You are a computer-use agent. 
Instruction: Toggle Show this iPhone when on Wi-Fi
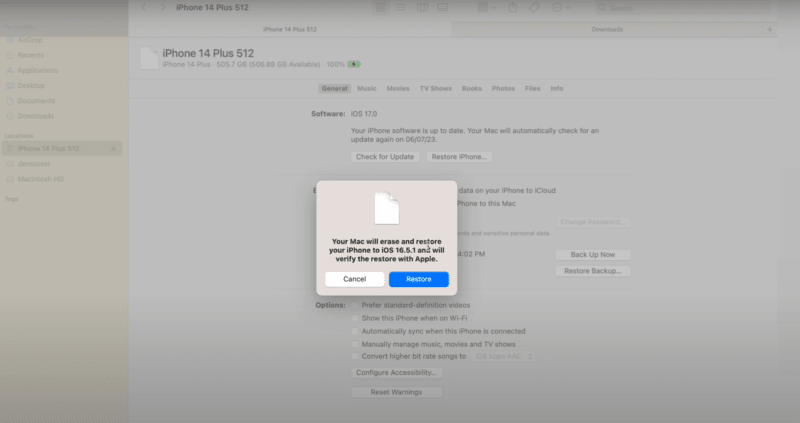pos(355,318)
